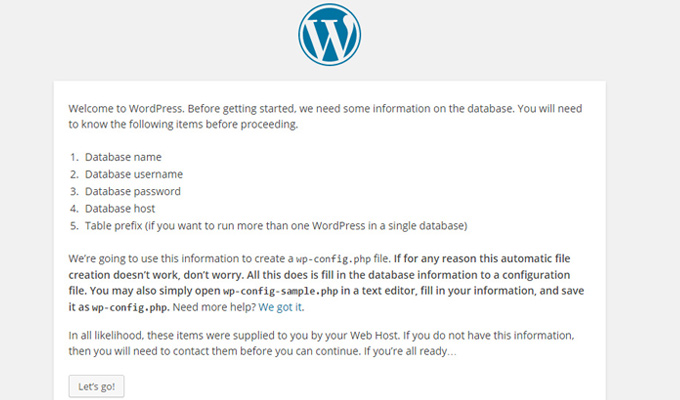Screen dimensions: 680x400
Task: Click wp-config.php after "save it as"
Action: click(129, 308)
